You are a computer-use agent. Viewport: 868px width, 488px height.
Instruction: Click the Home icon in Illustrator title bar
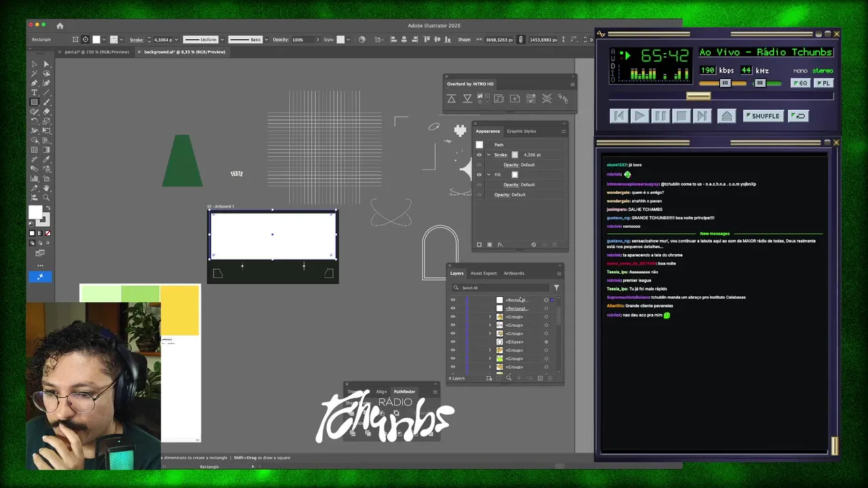pos(60,26)
